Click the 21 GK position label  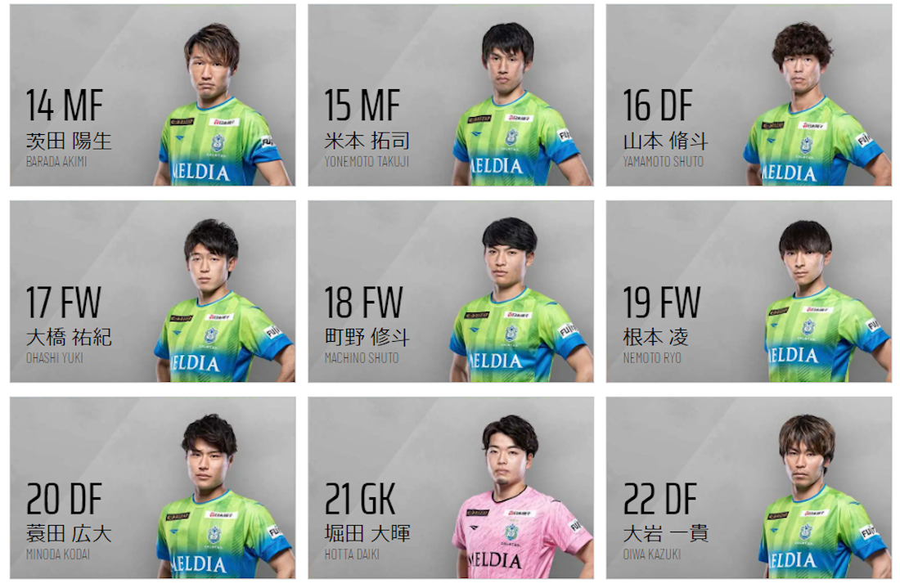[x=361, y=499]
